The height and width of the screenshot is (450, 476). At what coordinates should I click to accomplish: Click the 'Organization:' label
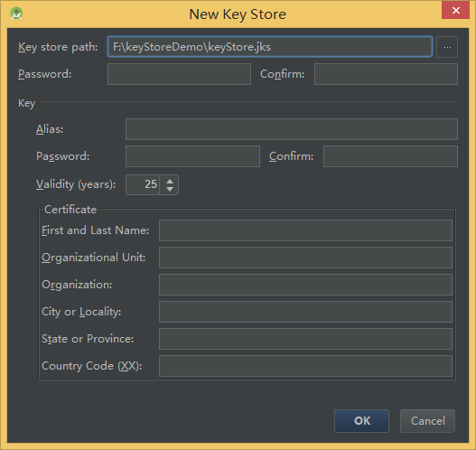coord(77,285)
